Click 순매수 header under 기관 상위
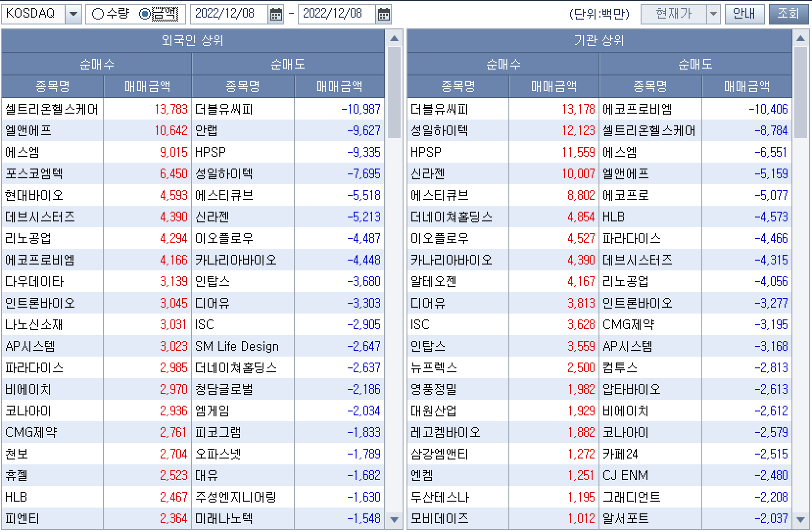812x532 pixels. tap(503, 64)
